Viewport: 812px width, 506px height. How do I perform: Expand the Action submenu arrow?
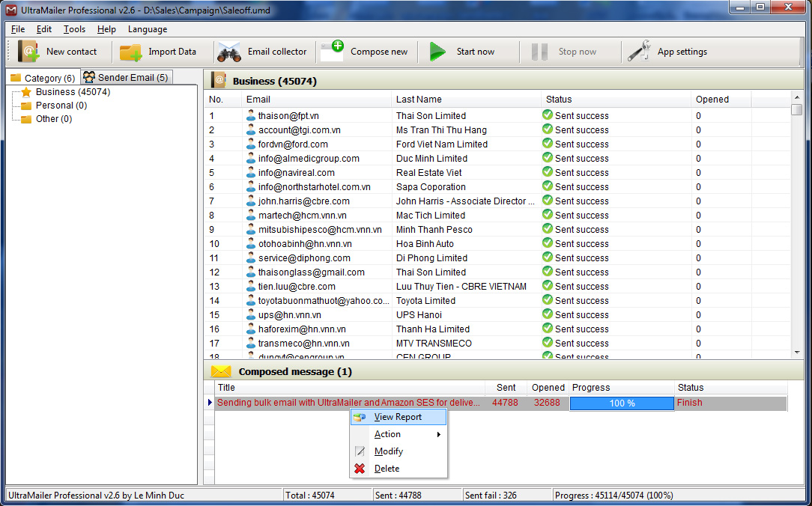438,434
